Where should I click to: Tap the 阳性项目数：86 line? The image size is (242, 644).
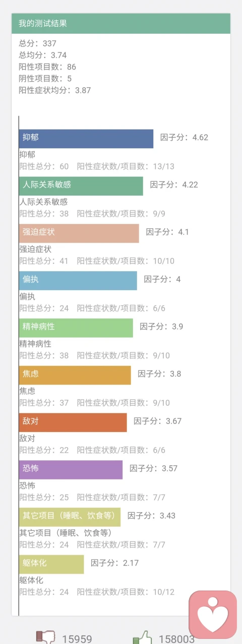(x=47, y=67)
